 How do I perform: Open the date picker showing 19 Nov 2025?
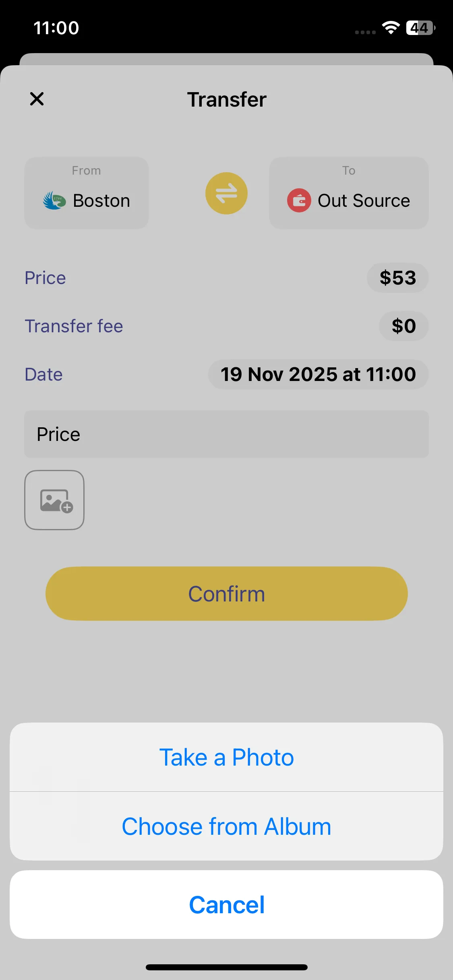318,375
